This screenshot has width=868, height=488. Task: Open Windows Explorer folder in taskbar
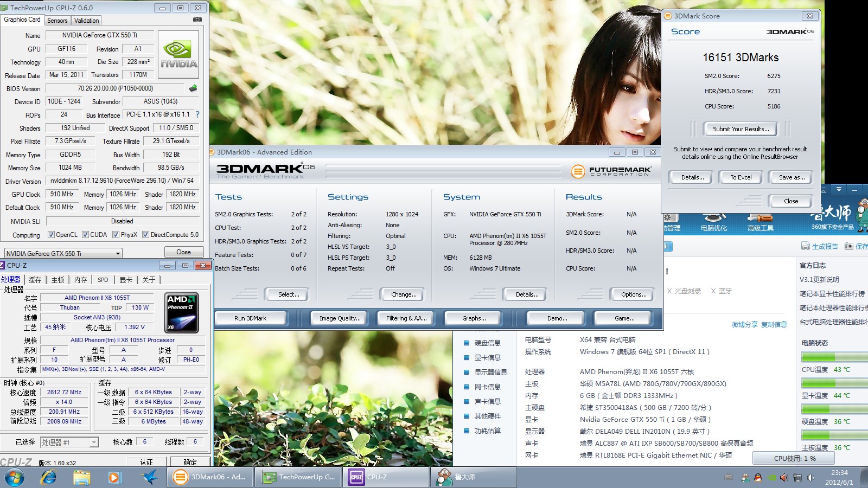coord(81,477)
